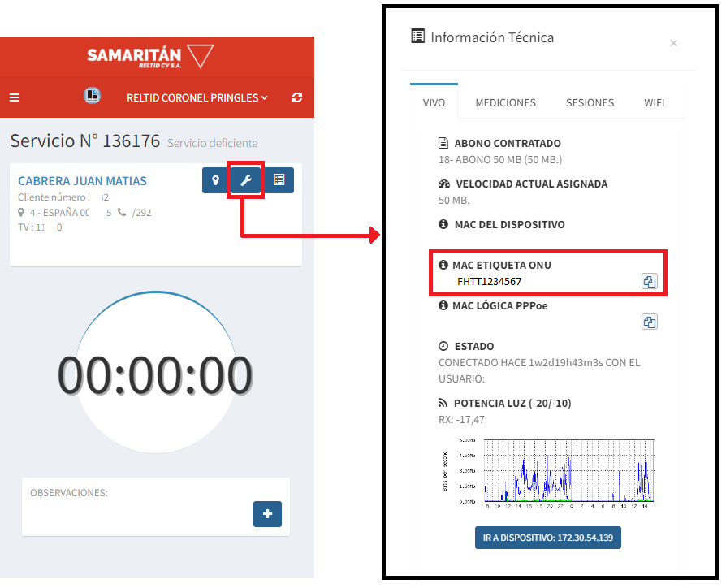Add observation with the plus button
This screenshot has height=588, width=726.
(267, 513)
